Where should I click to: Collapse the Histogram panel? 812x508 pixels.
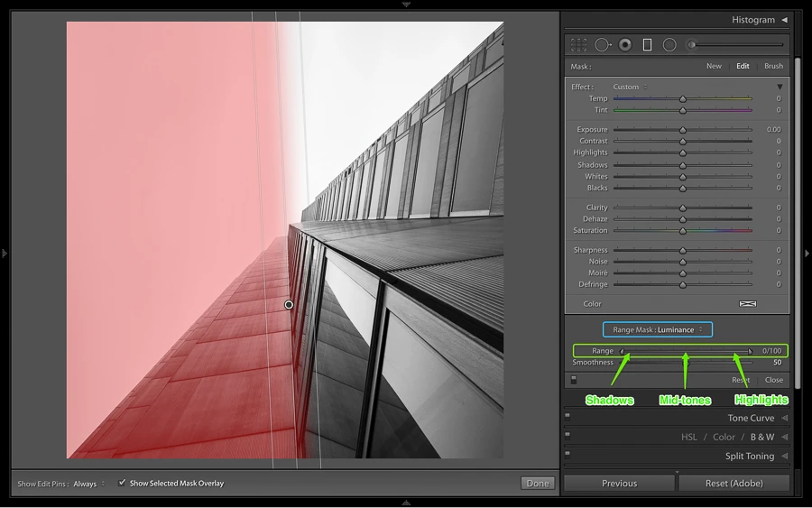pyautogui.click(x=785, y=20)
